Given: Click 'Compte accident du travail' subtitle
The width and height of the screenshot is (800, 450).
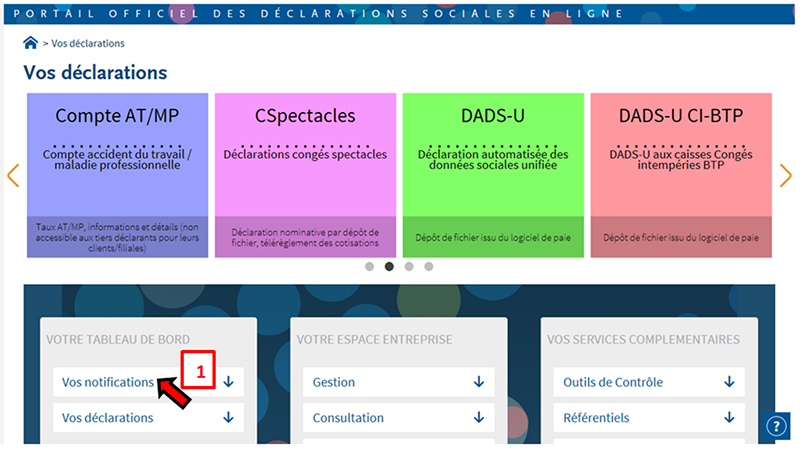Looking at the screenshot, I should pyautogui.click(x=117, y=160).
